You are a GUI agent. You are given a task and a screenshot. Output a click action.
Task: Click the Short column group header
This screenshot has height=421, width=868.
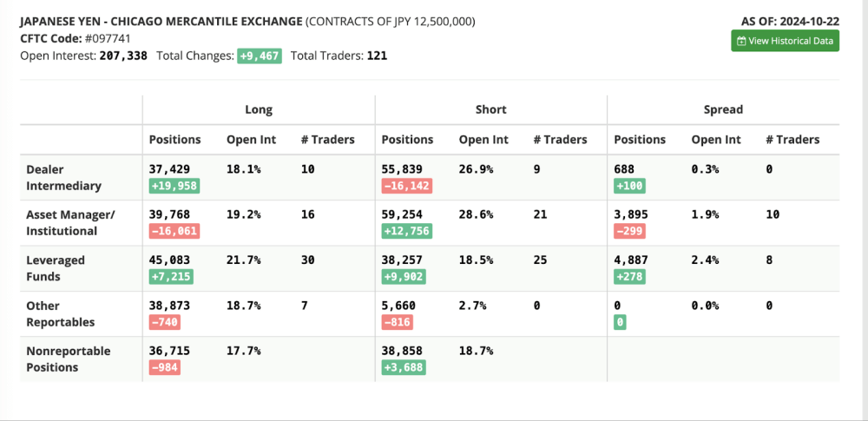pos(491,109)
